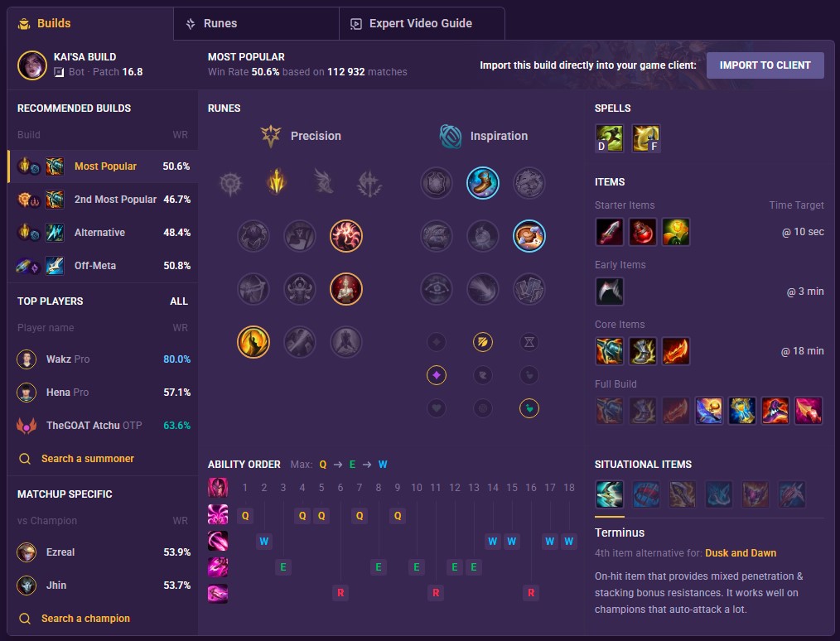Open the Expert Video Guide tab
This screenshot has width=840, height=641.
point(422,23)
